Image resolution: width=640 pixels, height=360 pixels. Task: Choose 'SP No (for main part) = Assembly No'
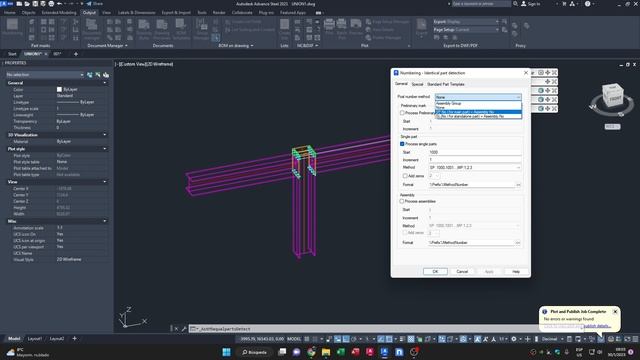coord(478,112)
